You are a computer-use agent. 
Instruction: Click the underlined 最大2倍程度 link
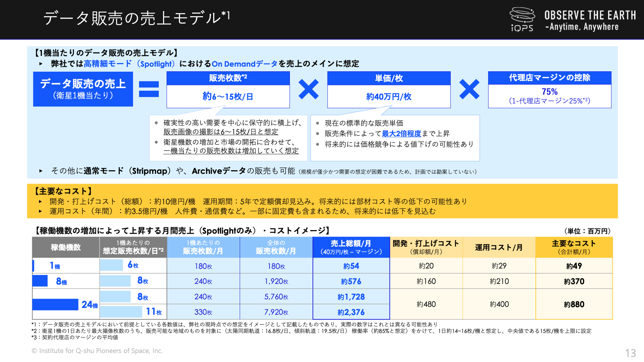tap(401, 134)
